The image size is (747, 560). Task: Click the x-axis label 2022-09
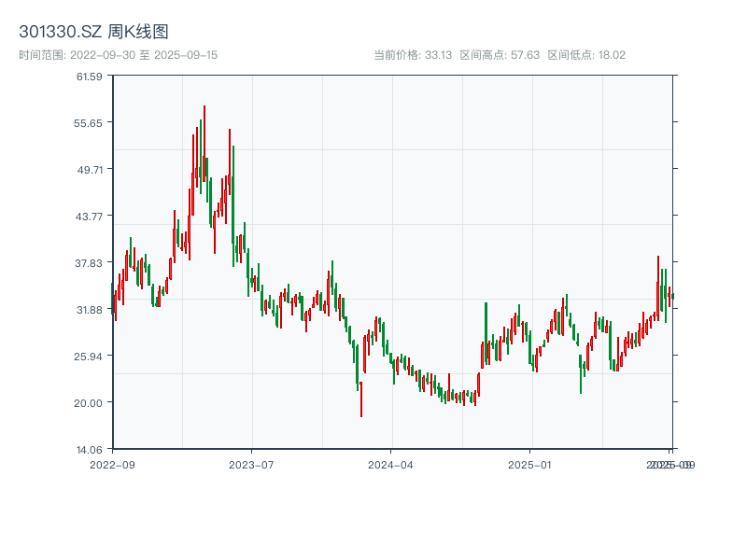pos(112,465)
